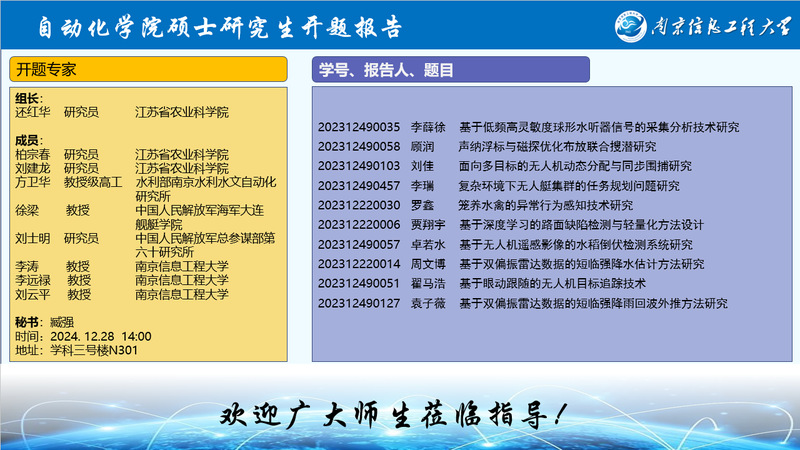
Task: Select the 开题专家 yellow header
Action: click(150, 70)
